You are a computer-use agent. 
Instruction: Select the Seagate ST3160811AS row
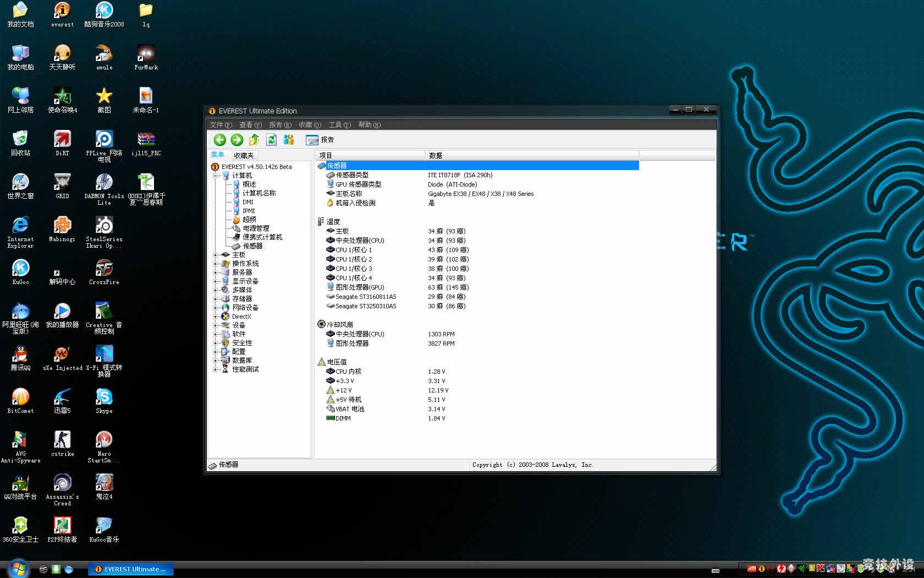click(397, 297)
